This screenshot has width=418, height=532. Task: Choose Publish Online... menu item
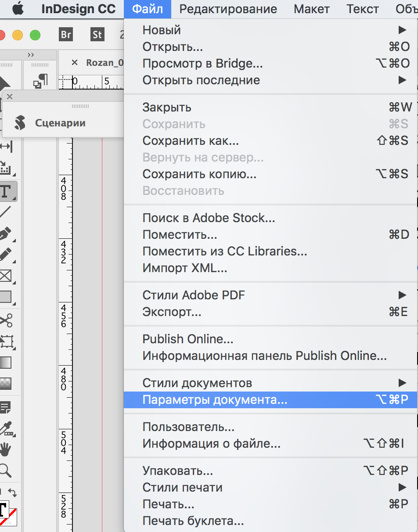(x=270, y=339)
